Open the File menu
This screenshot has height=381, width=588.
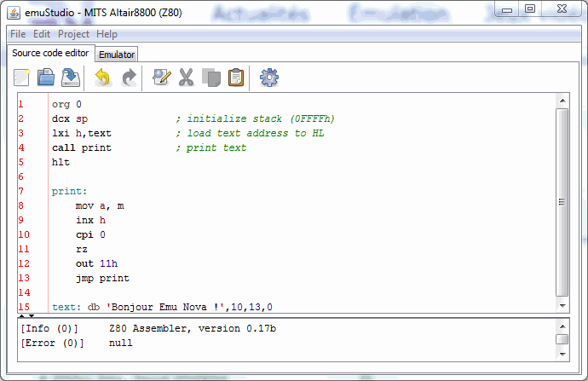pos(18,34)
